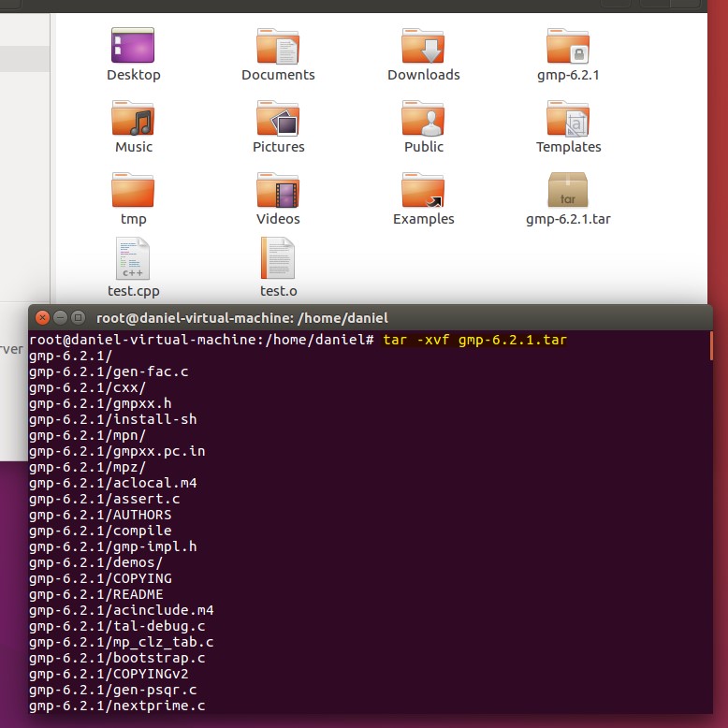Select the Examples link folder
Screen dimensions: 728x728
tap(423, 191)
